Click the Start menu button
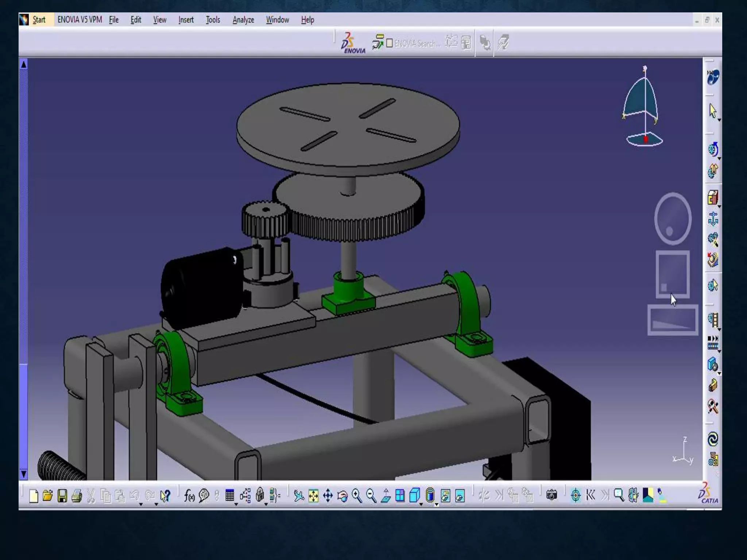This screenshot has height=560, width=747. [39, 20]
